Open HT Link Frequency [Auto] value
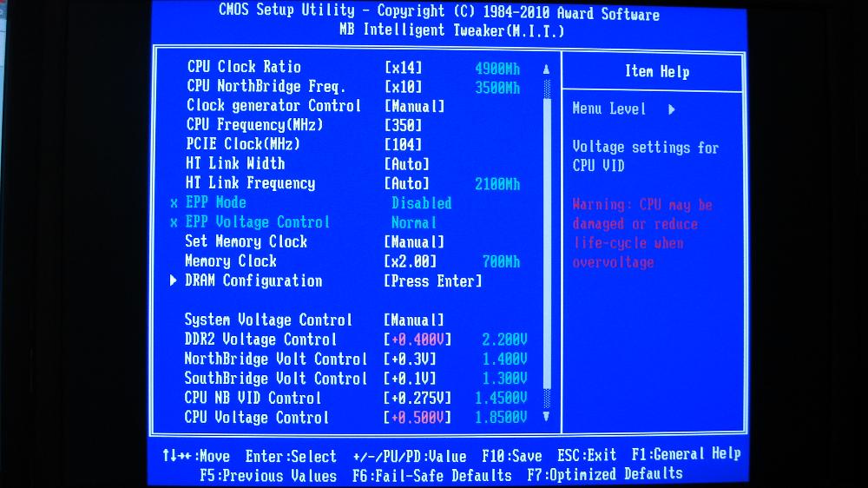Screen dimensions: 868x488 407,184
